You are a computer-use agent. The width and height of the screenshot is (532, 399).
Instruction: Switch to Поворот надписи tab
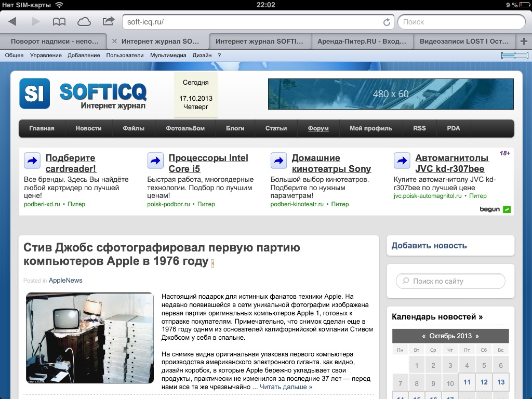54,42
